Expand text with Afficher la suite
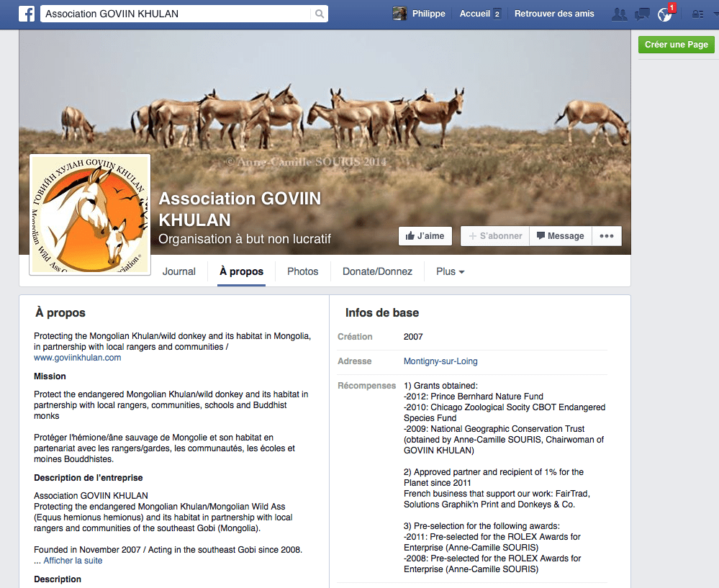The width and height of the screenshot is (719, 588). tap(73, 561)
